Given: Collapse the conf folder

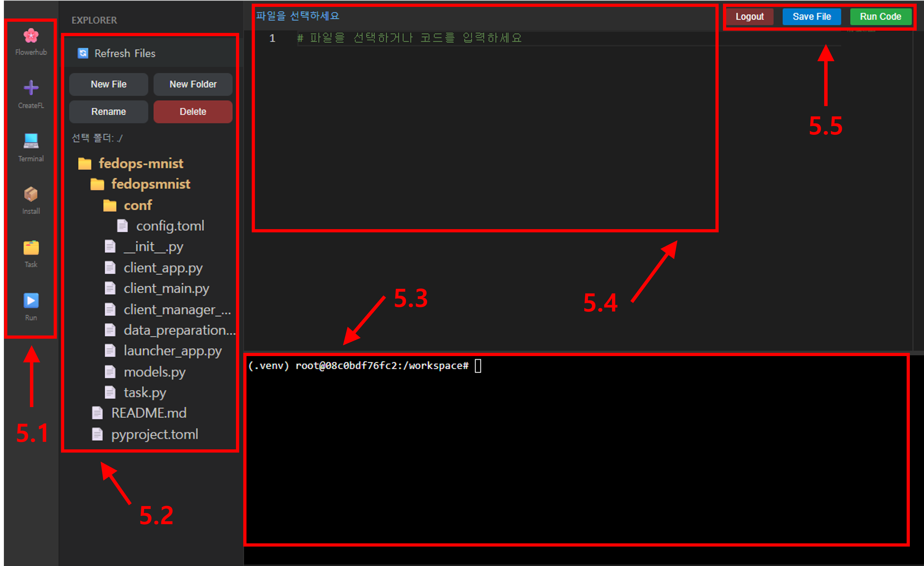Looking at the screenshot, I should coord(138,205).
